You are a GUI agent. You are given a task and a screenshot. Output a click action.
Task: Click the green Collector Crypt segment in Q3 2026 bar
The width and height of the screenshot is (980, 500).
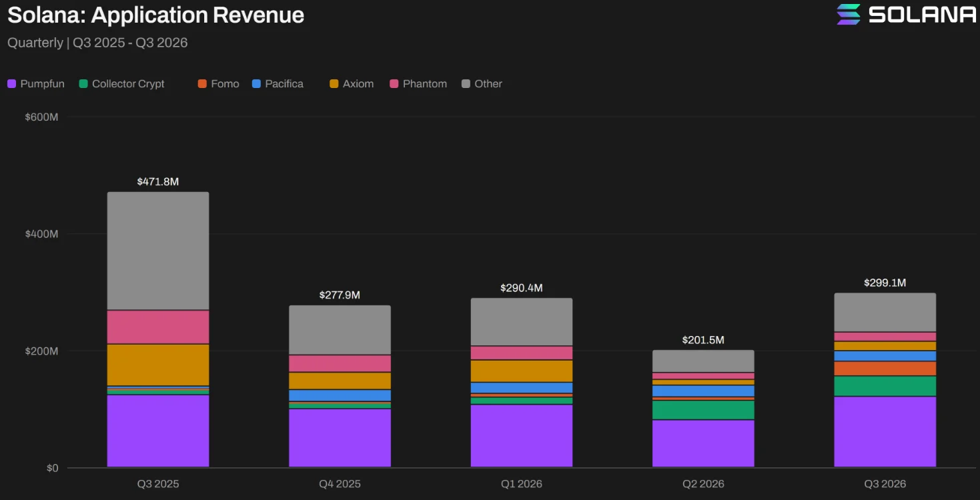click(x=885, y=386)
